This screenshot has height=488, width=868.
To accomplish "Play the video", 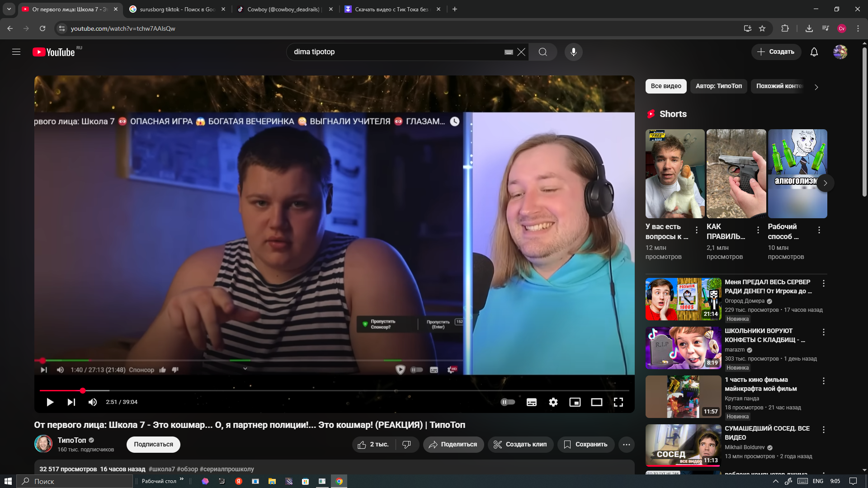I will tap(50, 402).
